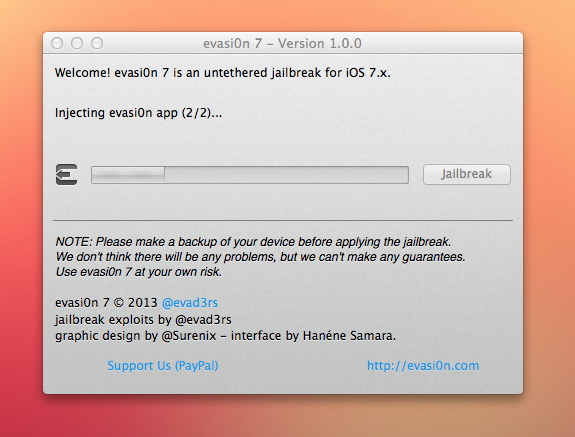Click the jailbreak exploits by @evad3rs credit line
The image size is (575, 437).
tap(143, 320)
